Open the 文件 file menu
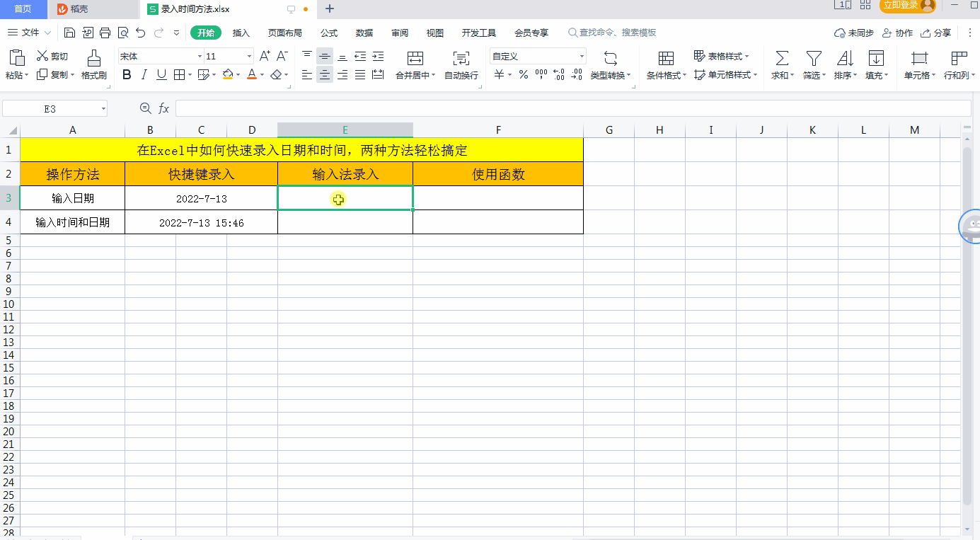Screen dimensions: 980x540 30,33
